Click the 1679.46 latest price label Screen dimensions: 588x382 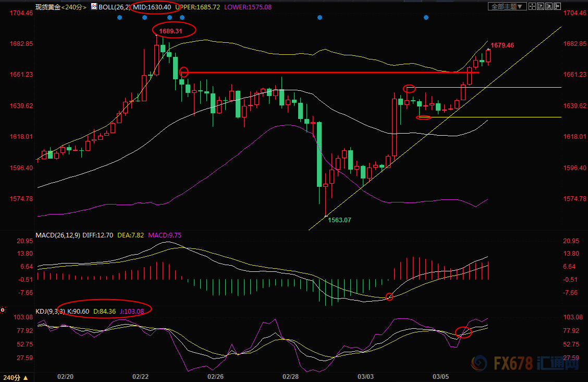[x=502, y=45]
